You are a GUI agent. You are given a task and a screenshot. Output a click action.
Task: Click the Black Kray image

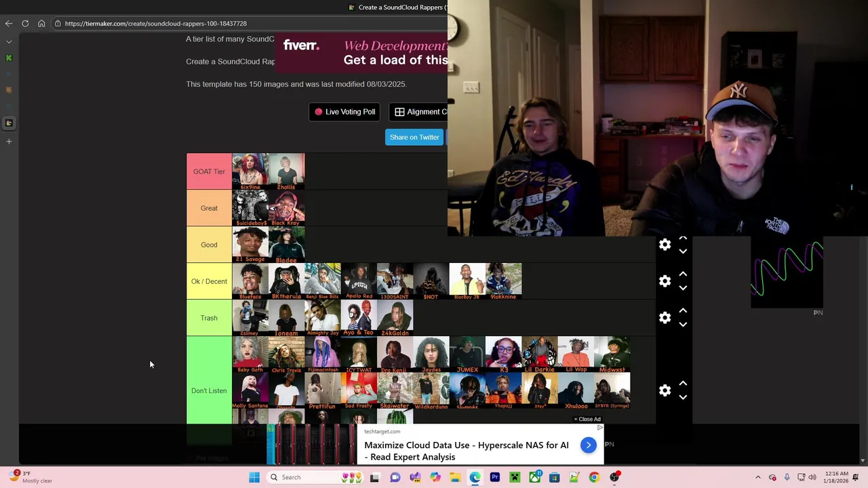(x=286, y=208)
